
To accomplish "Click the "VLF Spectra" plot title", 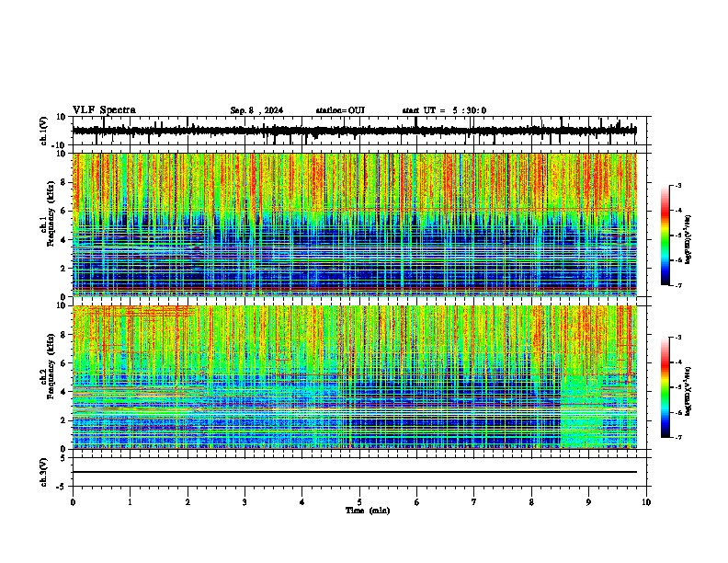I will [104, 110].
